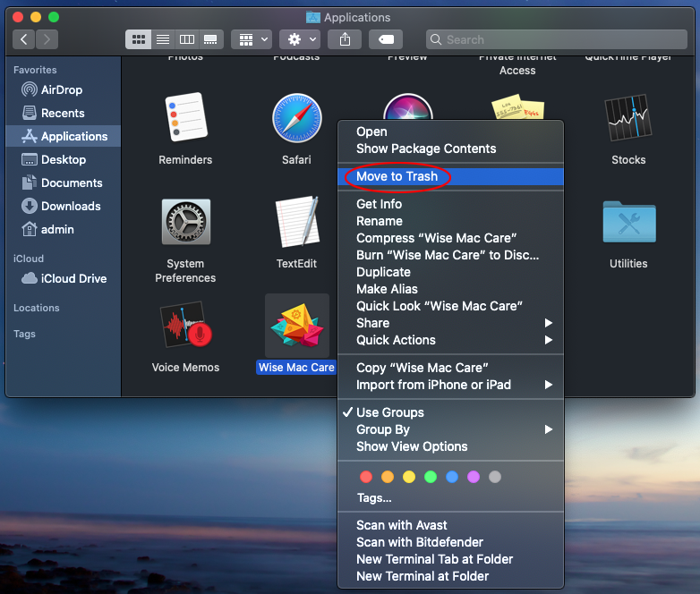The width and height of the screenshot is (700, 594).
Task: Select the Safari compass icon
Action: [297, 118]
